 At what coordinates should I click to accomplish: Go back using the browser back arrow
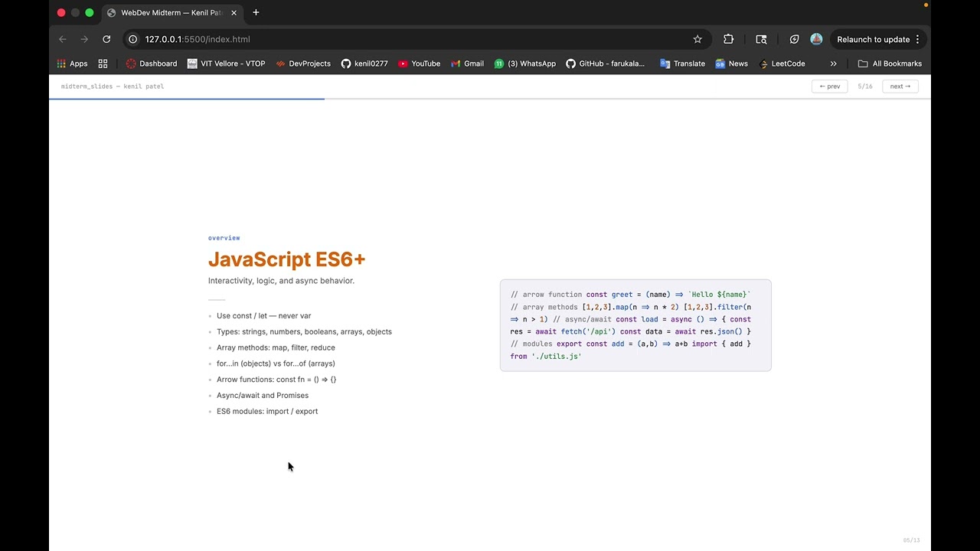pos(63,39)
